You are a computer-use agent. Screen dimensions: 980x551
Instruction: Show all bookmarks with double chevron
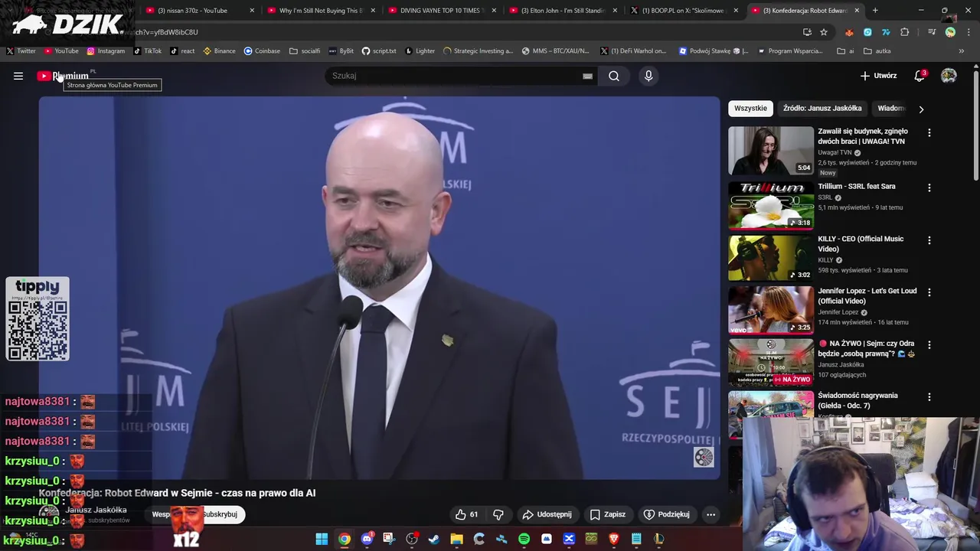click(x=962, y=51)
